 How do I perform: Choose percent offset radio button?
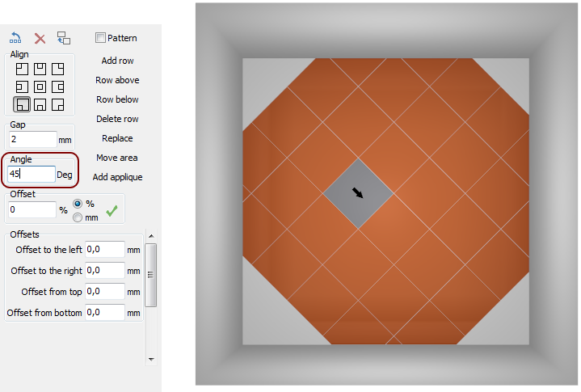coord(78,204)
